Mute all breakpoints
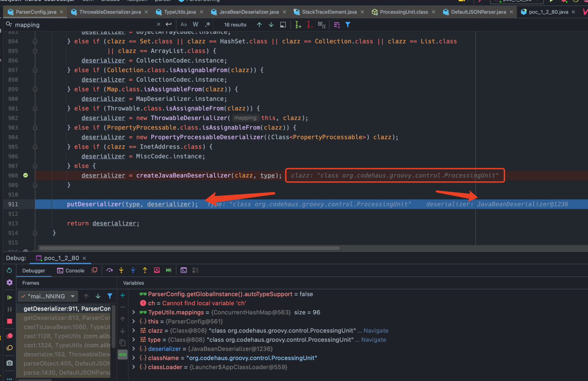The image size is (588, 381). (x=9, y=348)
